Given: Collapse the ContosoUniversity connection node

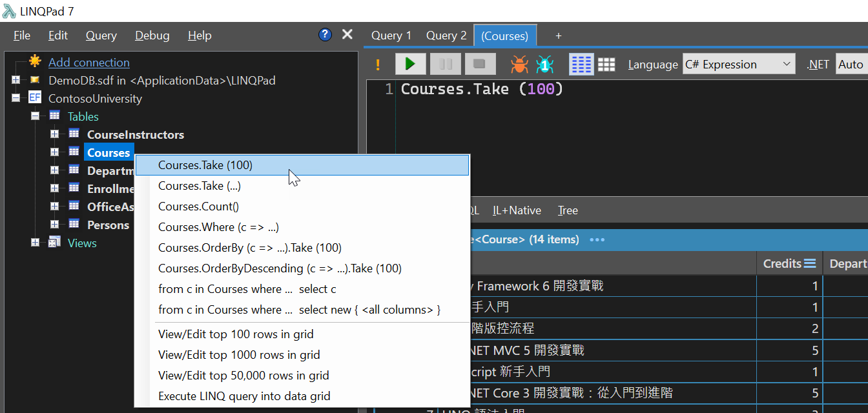Looking at the screenshot, I should [15, 98].
